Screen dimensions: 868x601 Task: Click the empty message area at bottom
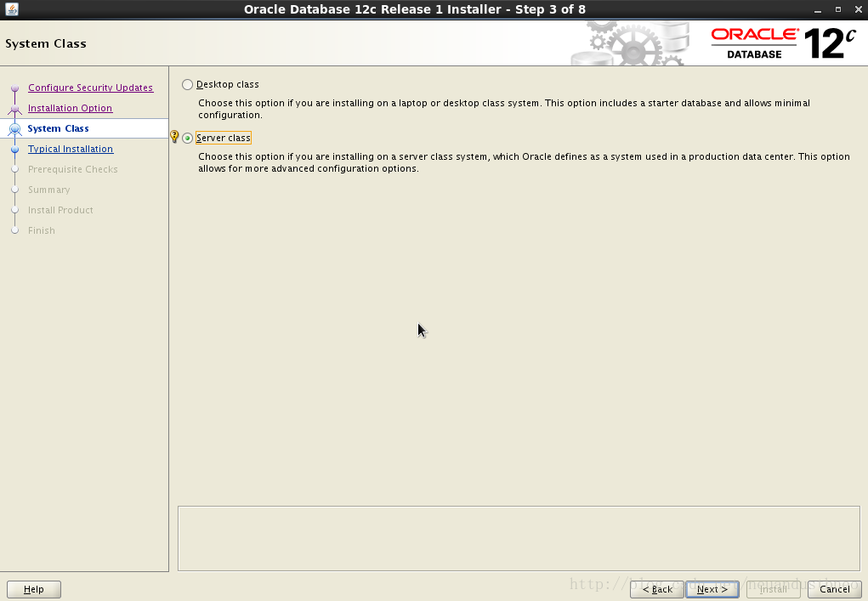(x=519, y=538)
